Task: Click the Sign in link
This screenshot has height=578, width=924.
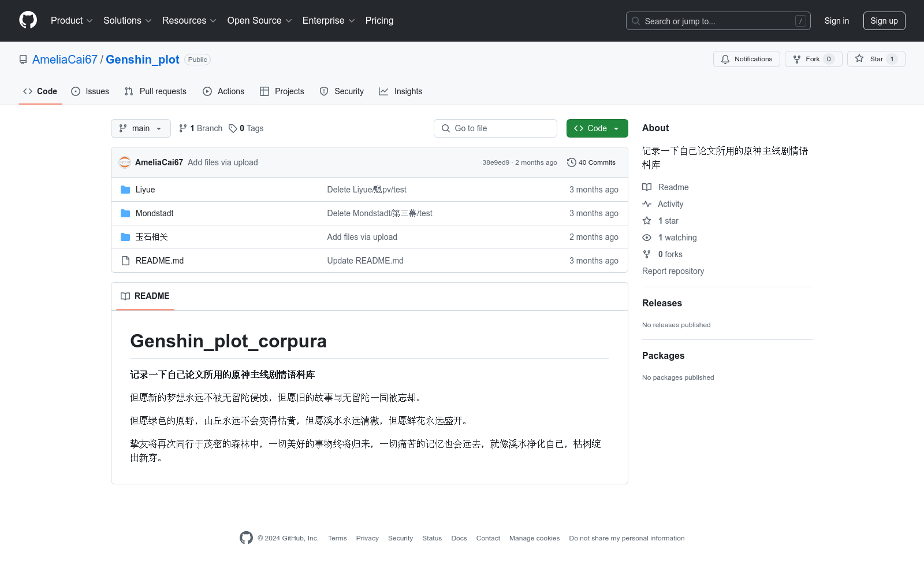Action: pos(837,21)
